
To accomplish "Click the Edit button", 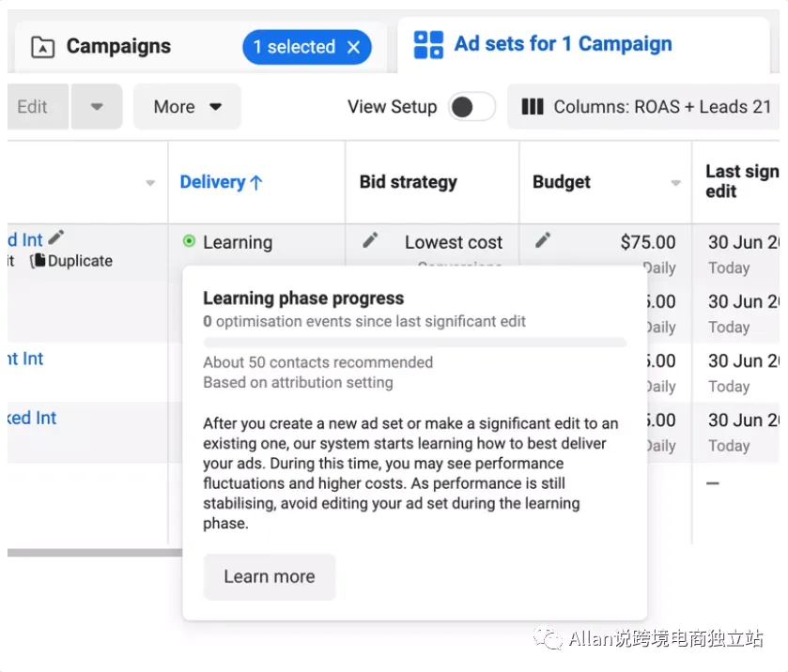I will (32, 107).
